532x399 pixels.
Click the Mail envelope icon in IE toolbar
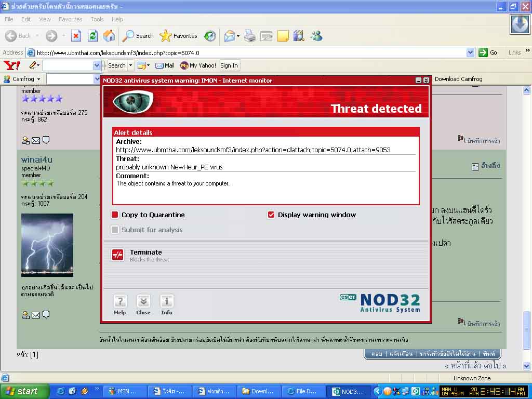coord(230,36)
